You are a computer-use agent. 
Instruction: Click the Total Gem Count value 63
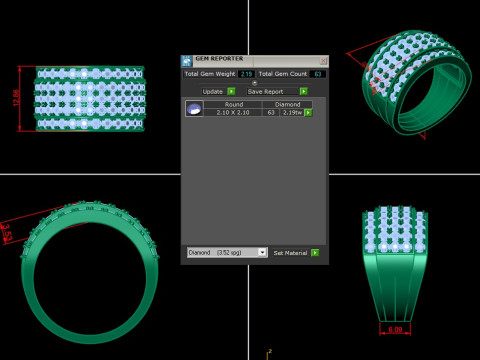(x=318, y=74)
